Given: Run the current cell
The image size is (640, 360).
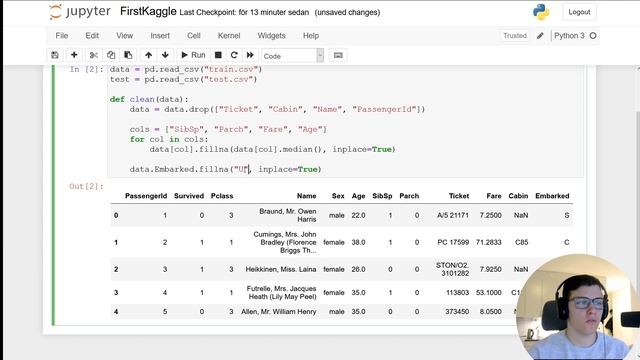Looking at the screenshot, I should coord(193,55).
